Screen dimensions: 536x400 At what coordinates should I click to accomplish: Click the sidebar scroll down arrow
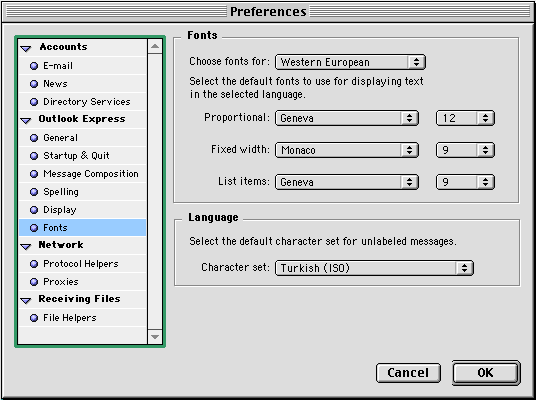coord(155,337)
